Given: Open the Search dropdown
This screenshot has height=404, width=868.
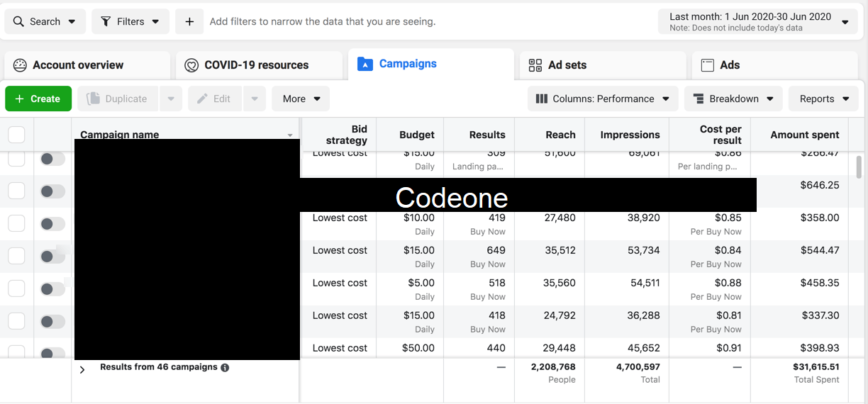Looking at the screenshot, I should tap(45, 21).
